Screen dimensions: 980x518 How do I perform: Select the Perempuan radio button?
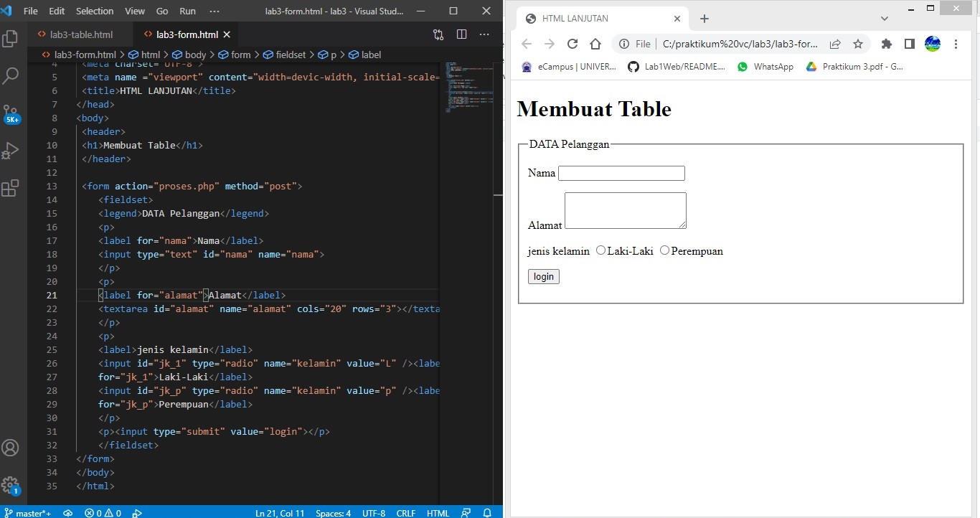point(664,250)
